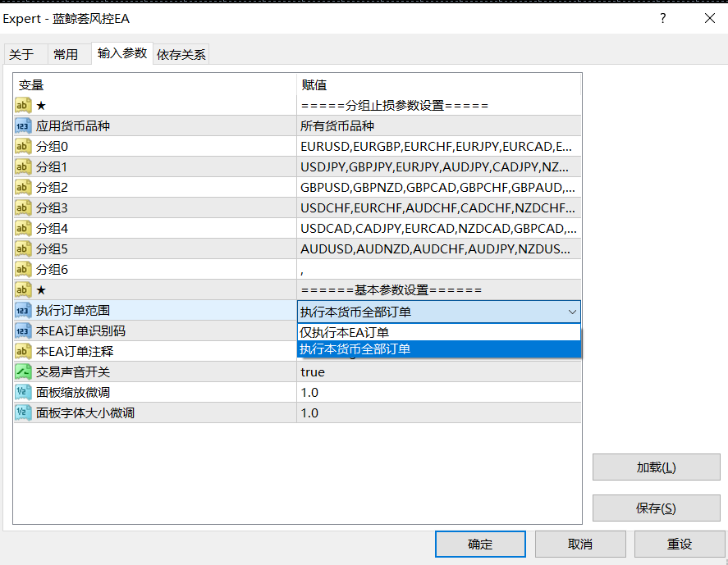The width and height of the screenshot is (728, 565).
Task: Click the ½ icon beside 面板字体大小微调
Action: tap(23, 412)
